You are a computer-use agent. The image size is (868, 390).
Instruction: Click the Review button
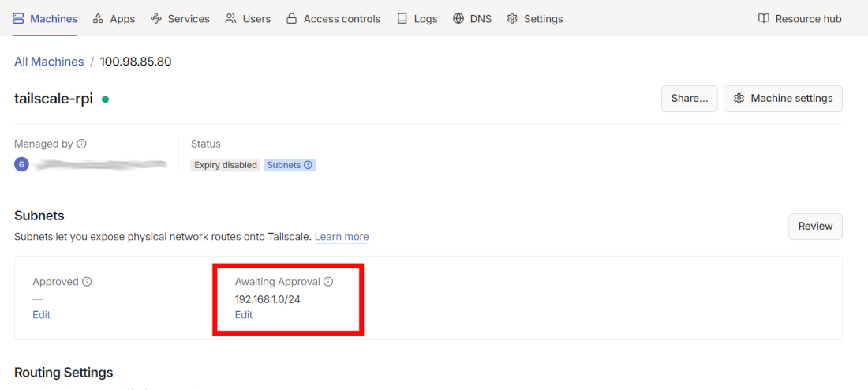pos(815,226)
